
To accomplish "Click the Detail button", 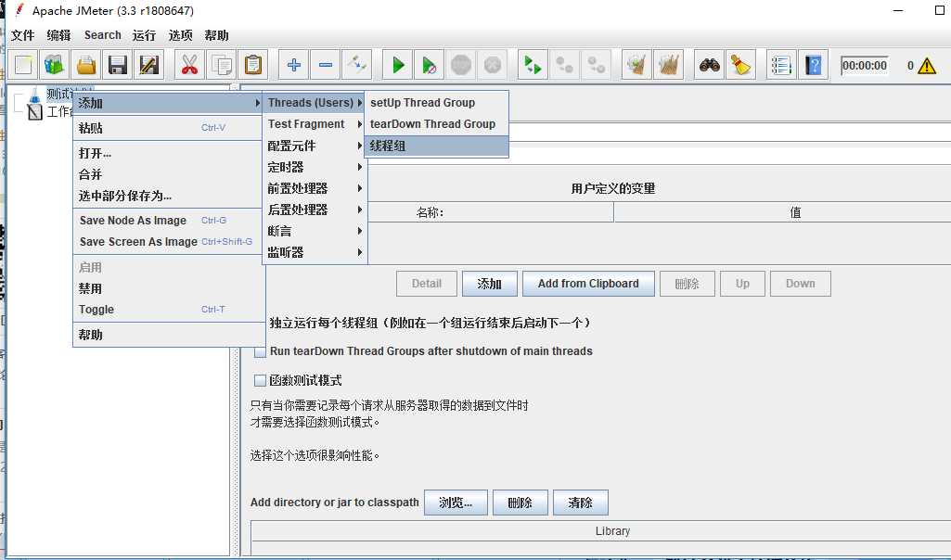I will [427, 284].
